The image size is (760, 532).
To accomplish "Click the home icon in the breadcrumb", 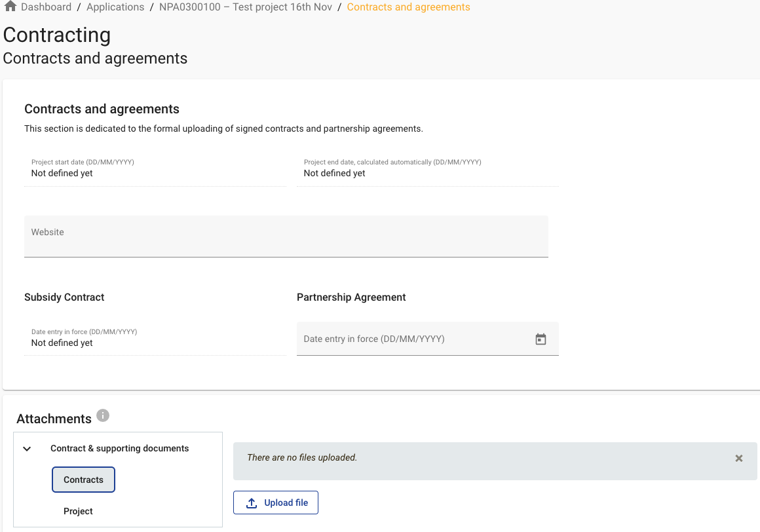I will (x=10, y=7).
